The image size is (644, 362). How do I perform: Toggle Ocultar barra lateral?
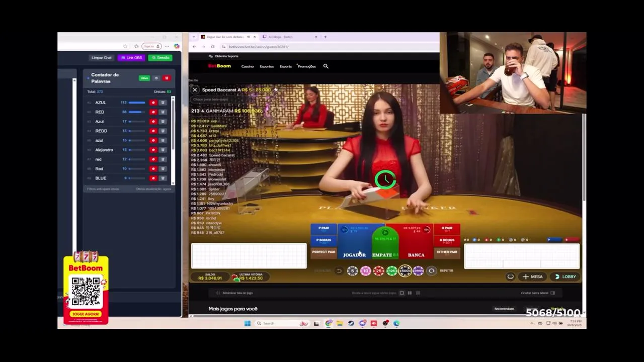(x=538, y=293)
